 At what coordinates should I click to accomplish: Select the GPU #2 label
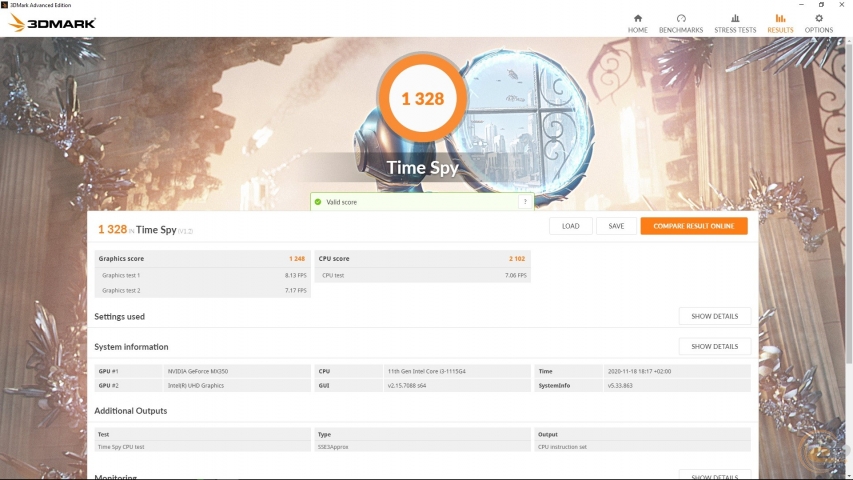point(108,385)
